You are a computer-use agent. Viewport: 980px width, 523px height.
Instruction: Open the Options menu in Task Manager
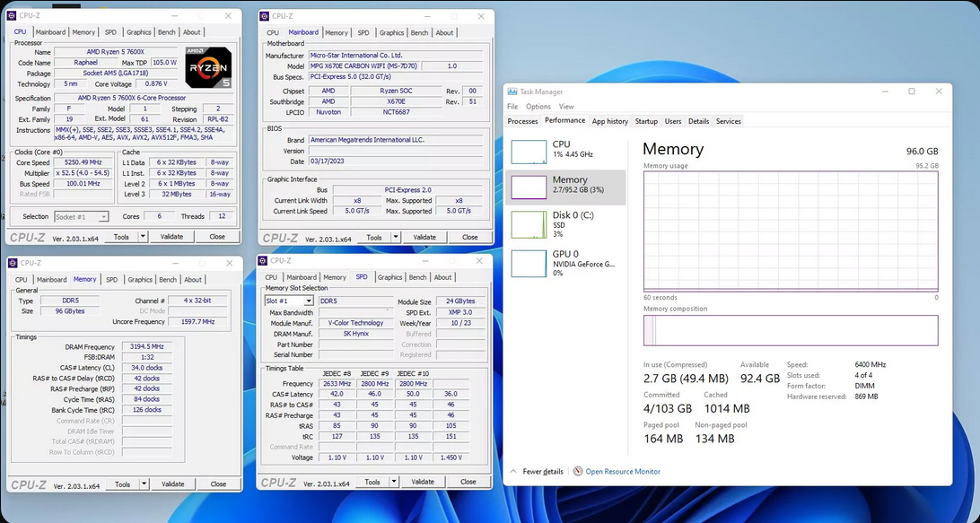[538, 106]
